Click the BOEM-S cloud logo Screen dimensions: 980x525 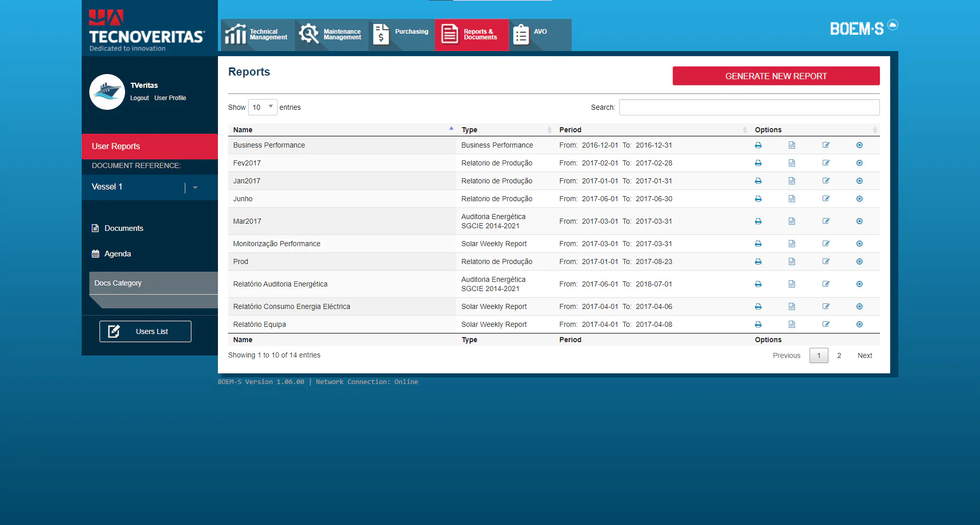pyautogui.click(x=864, y=28)
